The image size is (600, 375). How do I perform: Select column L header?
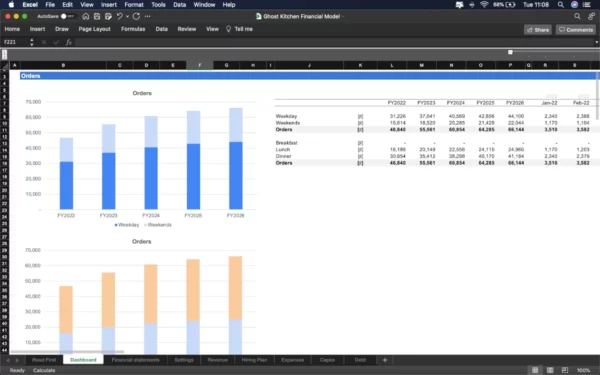coord(392,65)
